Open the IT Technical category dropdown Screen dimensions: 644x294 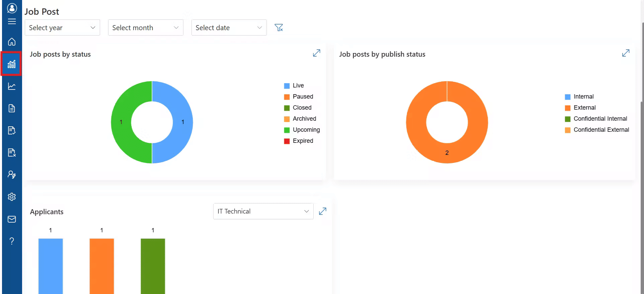pos(263,211)
